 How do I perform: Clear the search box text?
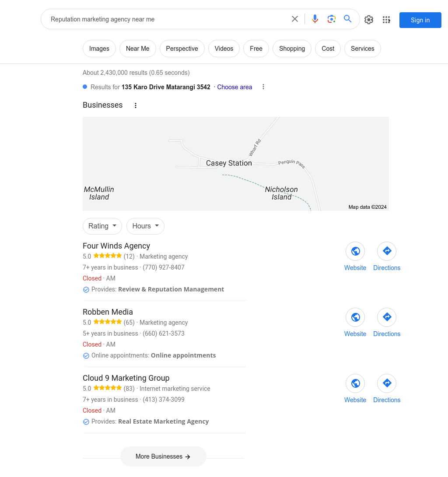pos(295,19)
